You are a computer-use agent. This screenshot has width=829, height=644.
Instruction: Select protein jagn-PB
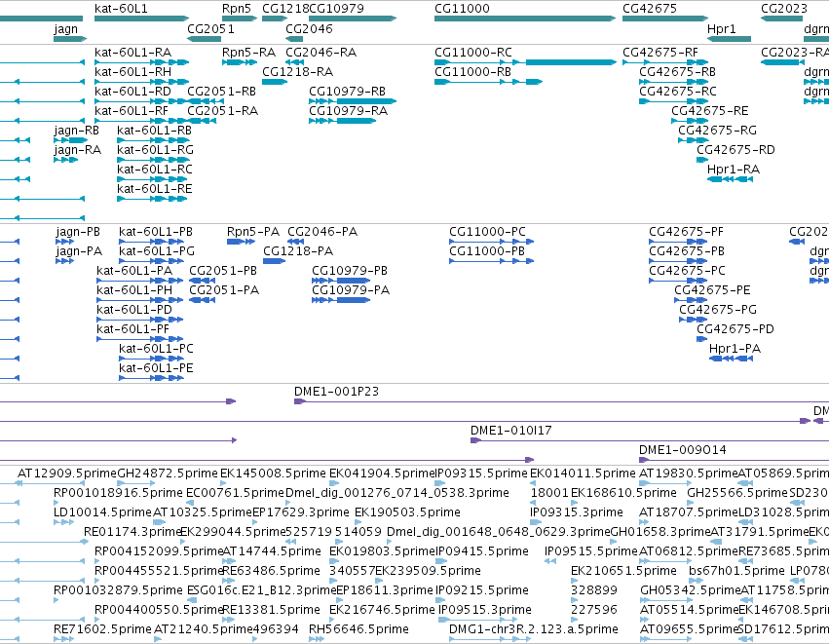tap(78, 232)
